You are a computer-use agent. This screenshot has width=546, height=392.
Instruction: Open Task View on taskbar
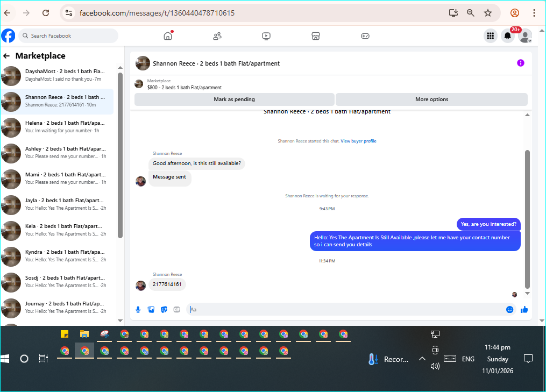click(44, 359)
